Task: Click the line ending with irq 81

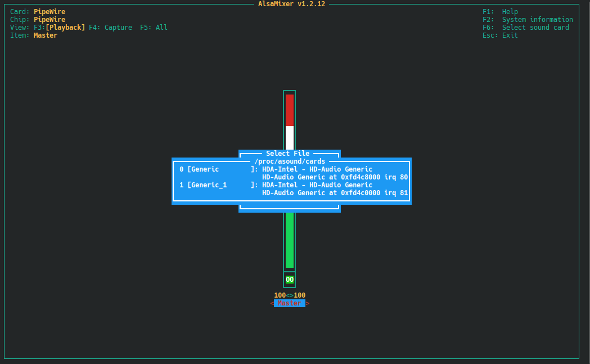Action: coord(335,193)
